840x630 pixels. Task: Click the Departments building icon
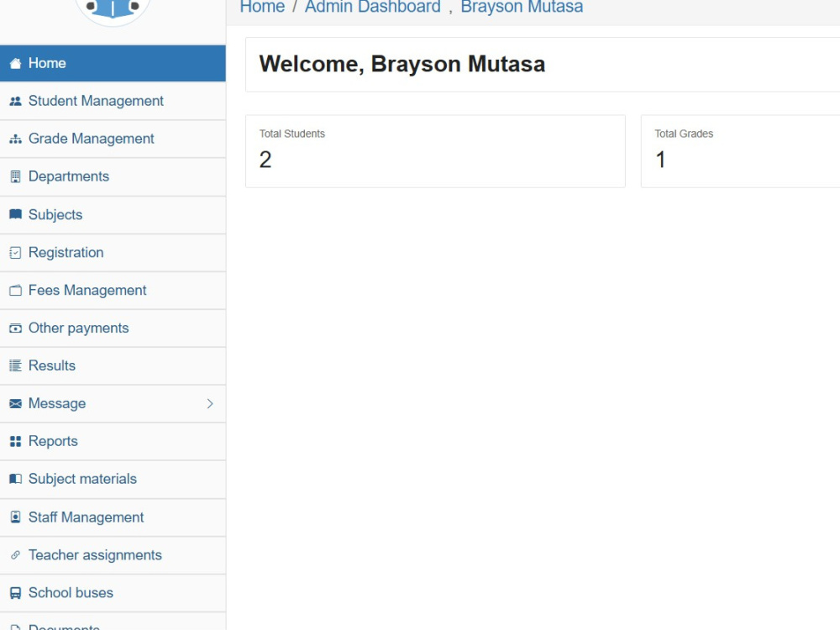(x=15, y=176)
